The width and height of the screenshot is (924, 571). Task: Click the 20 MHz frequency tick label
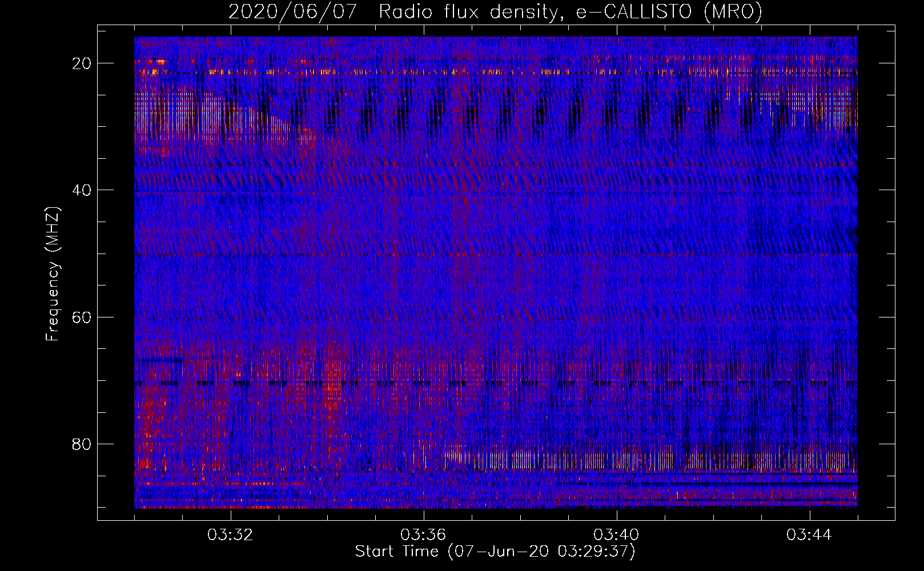[82, 63]
